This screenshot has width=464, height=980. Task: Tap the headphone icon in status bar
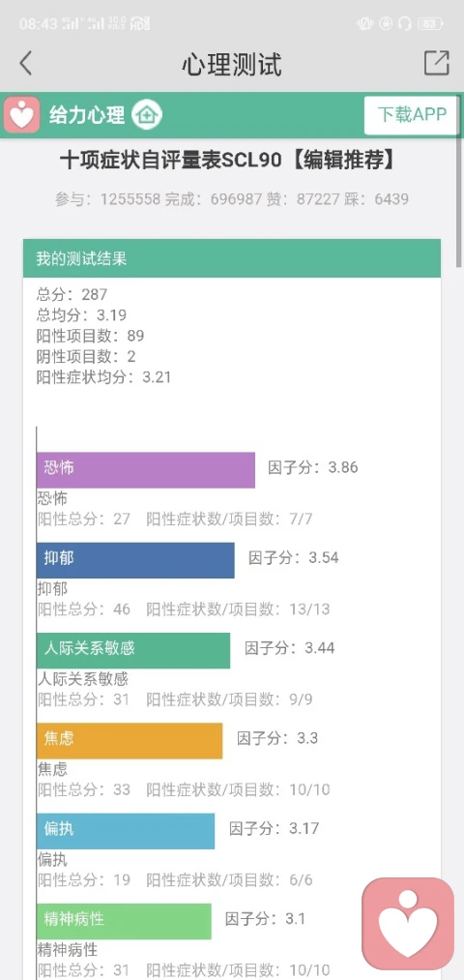coord(405,24)
